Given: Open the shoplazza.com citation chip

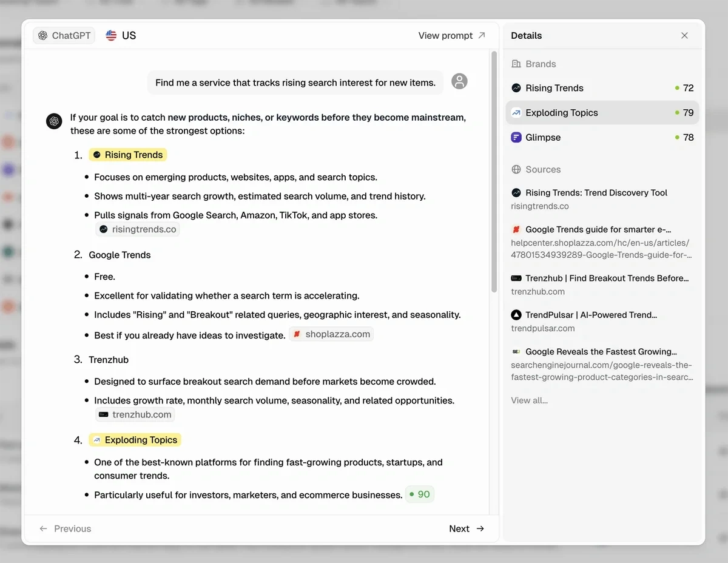Looking at the screenshot, I should (331, 334).
